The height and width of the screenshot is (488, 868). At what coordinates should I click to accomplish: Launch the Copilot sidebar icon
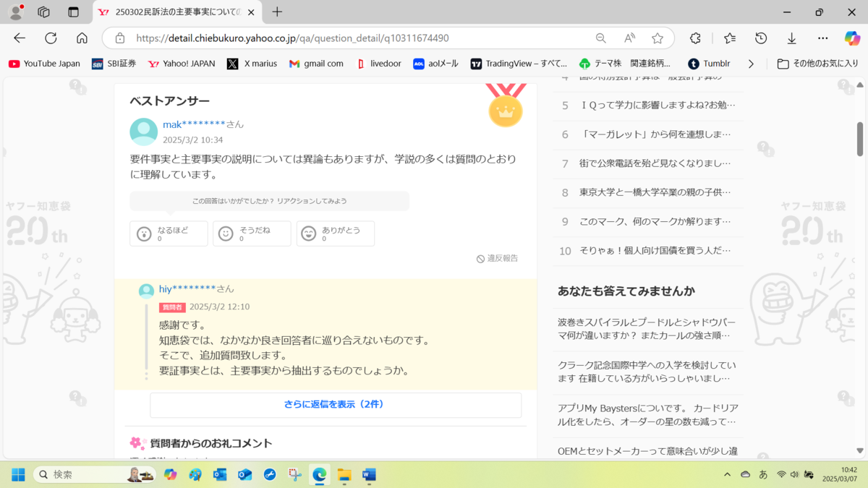point(852,38)
